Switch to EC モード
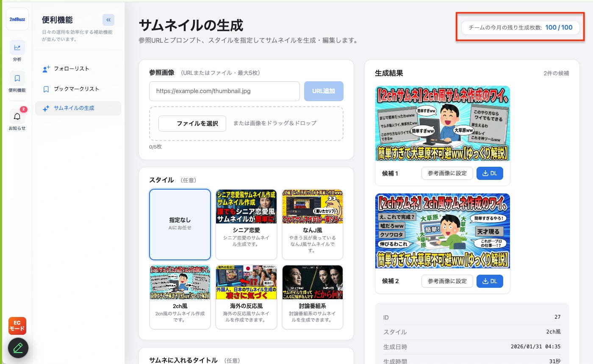The width and height of the screenshot is (593, 364). coord(17,326)
